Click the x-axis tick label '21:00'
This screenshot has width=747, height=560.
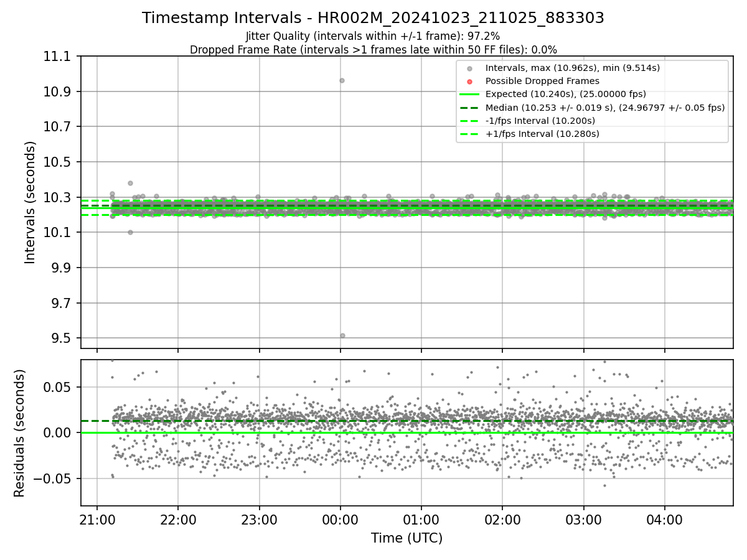click(x=97, y=519)
